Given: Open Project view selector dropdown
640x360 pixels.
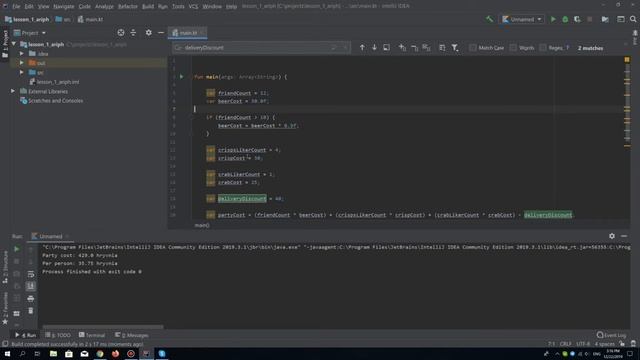Looking at the screenshot, I should click(30, 33).
